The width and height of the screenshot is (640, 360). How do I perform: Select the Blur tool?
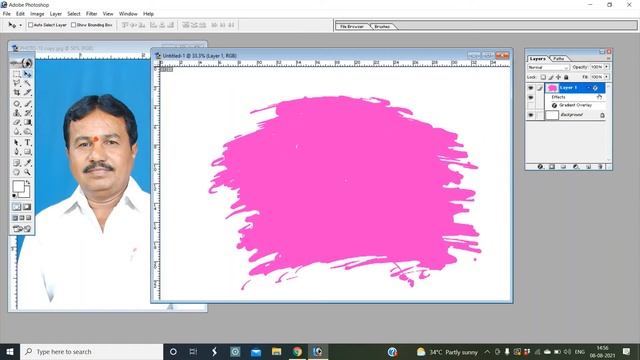(x=17, y=131)
